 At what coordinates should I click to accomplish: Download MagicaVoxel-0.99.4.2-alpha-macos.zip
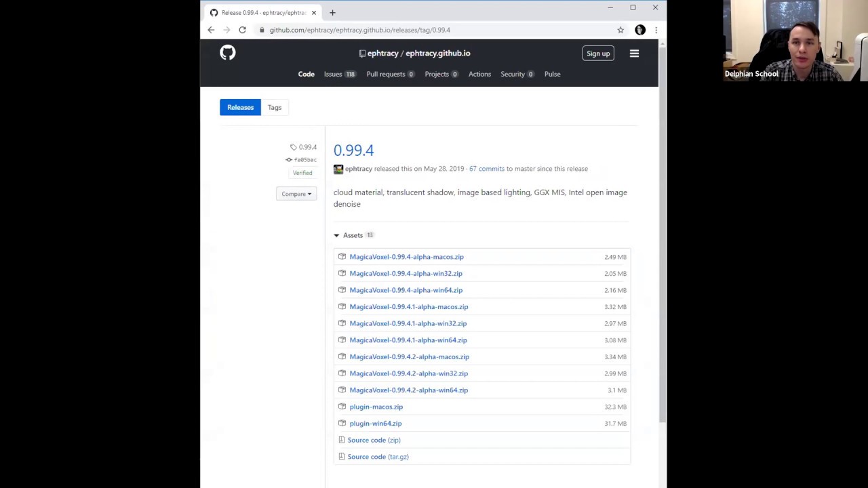(410, 357)
